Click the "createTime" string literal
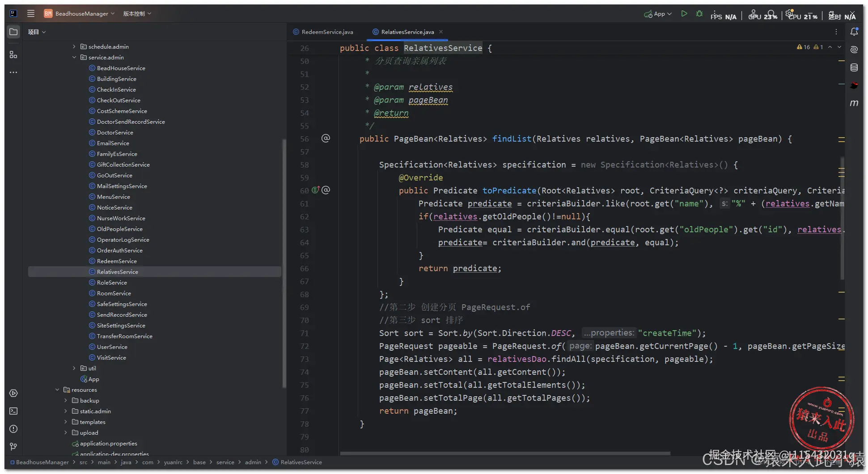 (x=667, y=333)
